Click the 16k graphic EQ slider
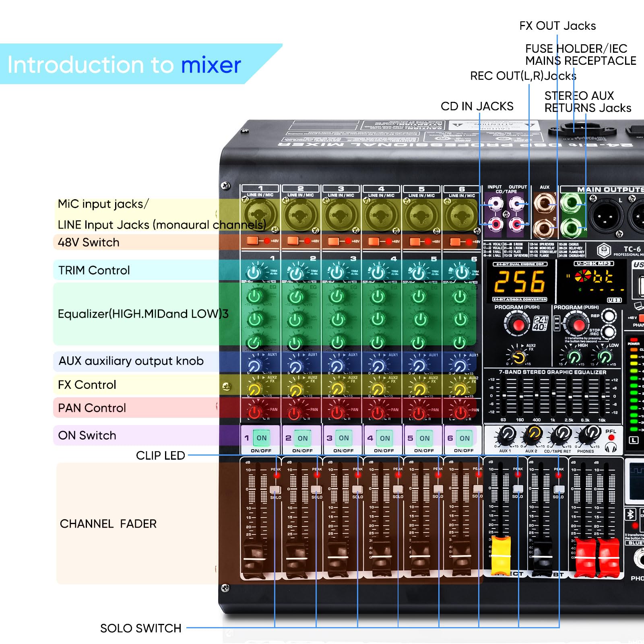 [x=602, y=396]
